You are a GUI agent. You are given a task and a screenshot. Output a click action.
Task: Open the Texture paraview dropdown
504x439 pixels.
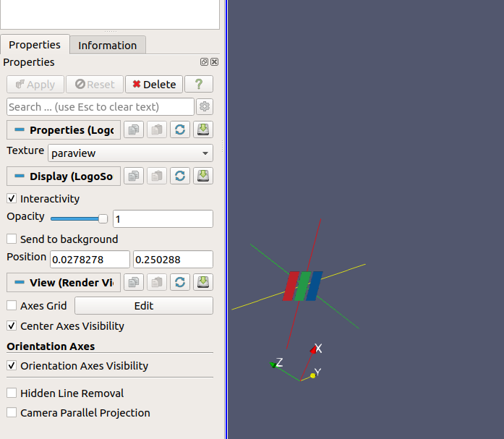pyautogui.click(x=130, y=153)
